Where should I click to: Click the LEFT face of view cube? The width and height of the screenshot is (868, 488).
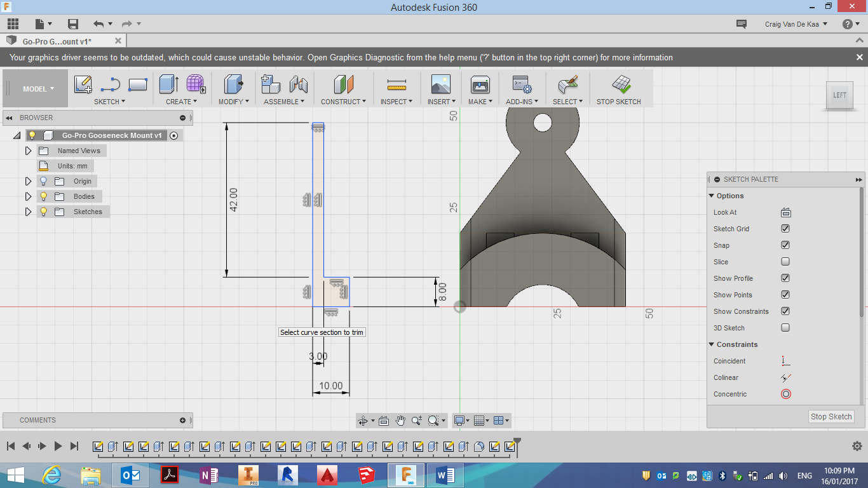pos(839,95)
